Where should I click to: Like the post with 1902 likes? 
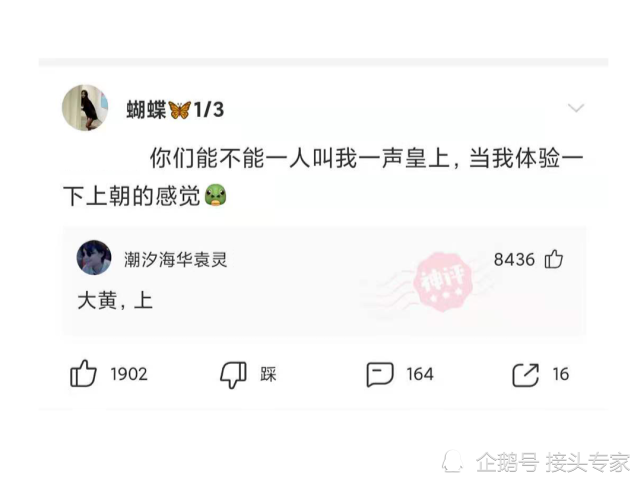(x=83, y=373)
